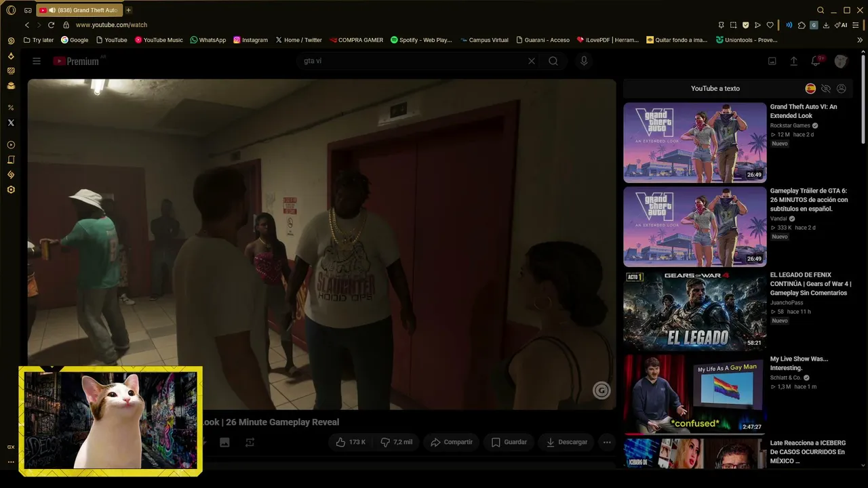Take a snapshot with the capture icon
868x488 pixels.
(x=733, y=25)
